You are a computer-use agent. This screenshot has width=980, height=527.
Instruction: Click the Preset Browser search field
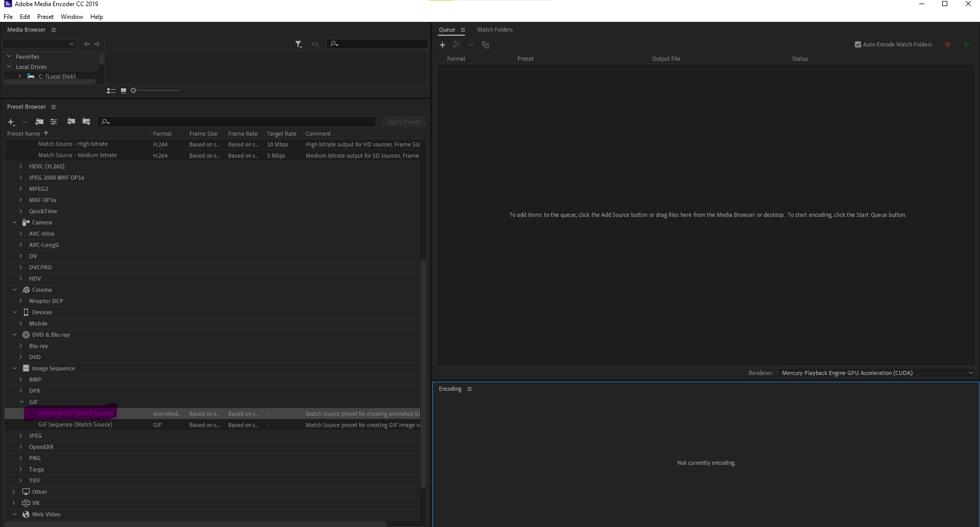point(237,122)
